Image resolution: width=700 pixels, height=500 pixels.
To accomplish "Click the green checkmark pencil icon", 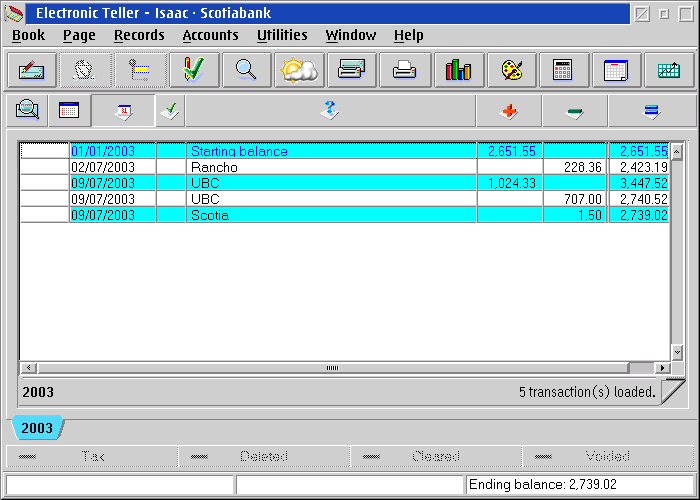I will pyautogui.click(x=194, y=70).
